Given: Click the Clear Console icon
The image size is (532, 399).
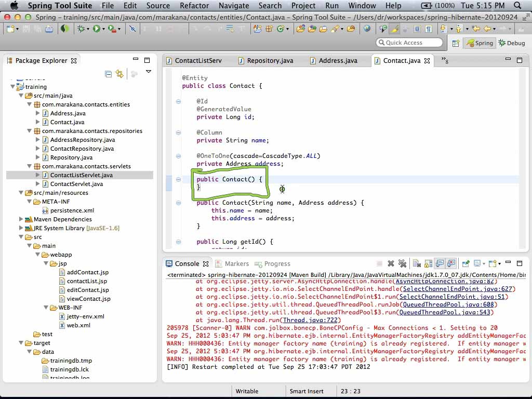Looking at the screenshot, I should (417, 263).
